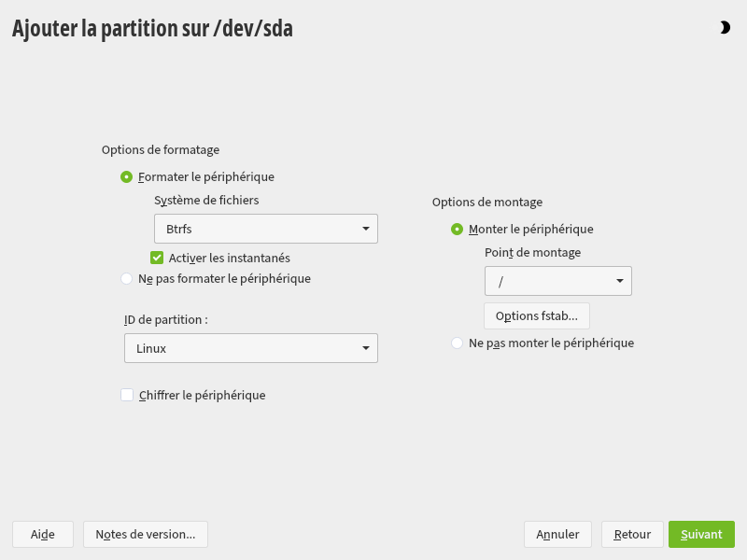Click into the mount point '/' text field
The image size is (747, 560).
[x=546, y=281]
